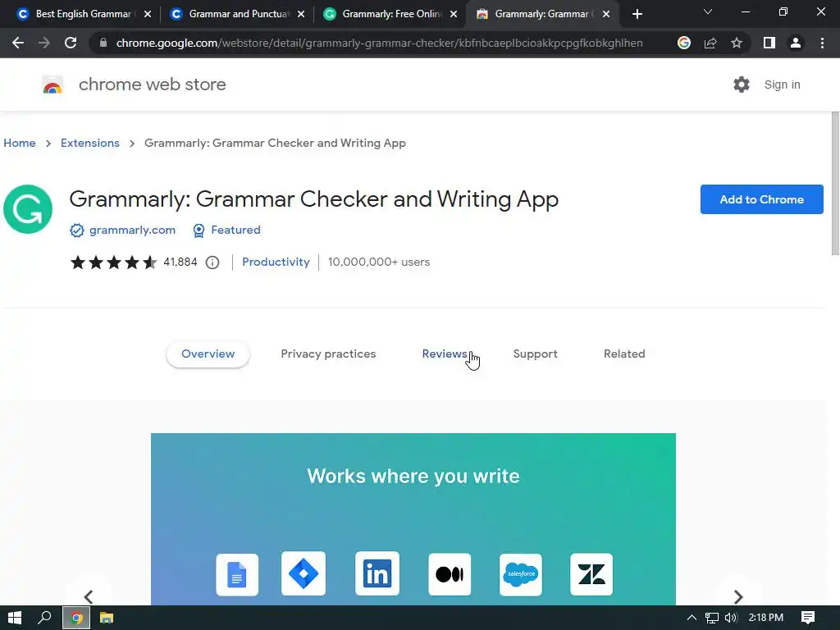Click the Medium icon in slideshow
The height and width of the screenshot is (630, 840).
point(450,574)
